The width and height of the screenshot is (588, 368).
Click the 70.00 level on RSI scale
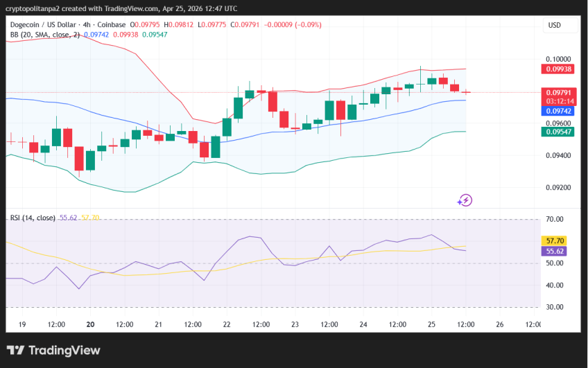[555, 220]
